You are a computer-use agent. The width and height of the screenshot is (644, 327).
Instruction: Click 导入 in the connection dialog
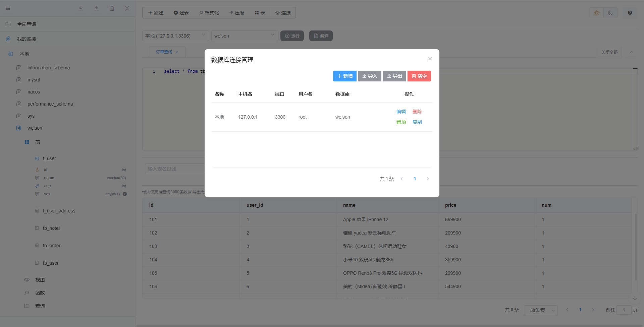[x=370, y=76]
